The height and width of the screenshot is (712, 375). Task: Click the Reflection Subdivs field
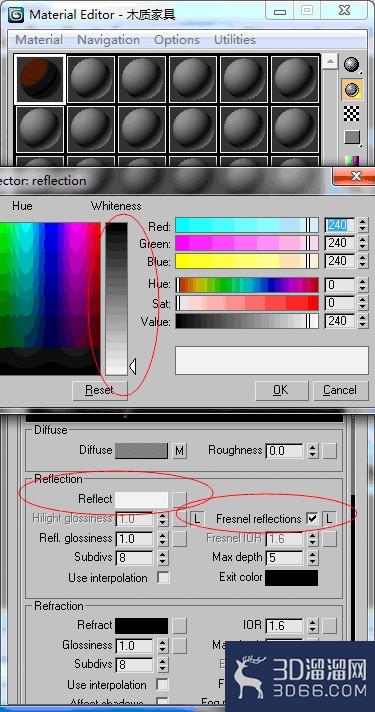tap(135, 558)
